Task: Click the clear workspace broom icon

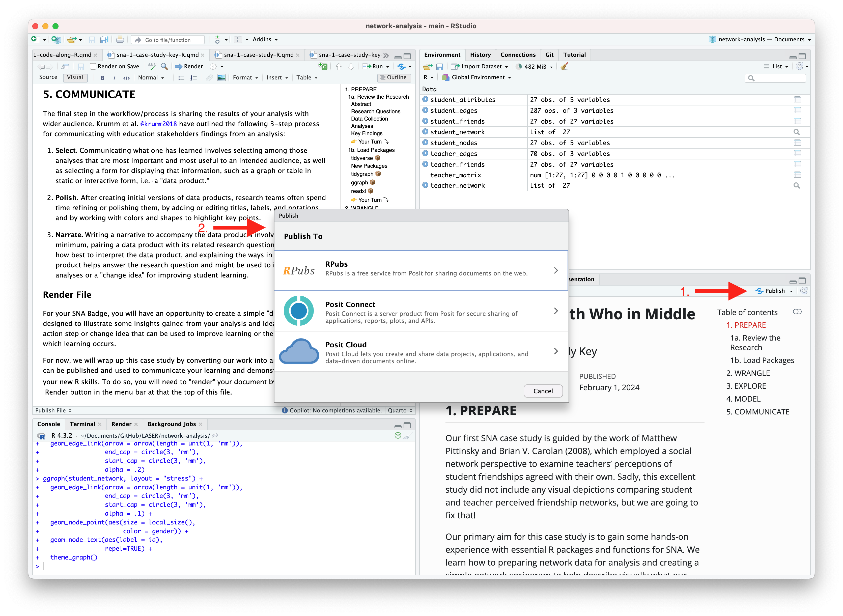Action: point(564,66)
